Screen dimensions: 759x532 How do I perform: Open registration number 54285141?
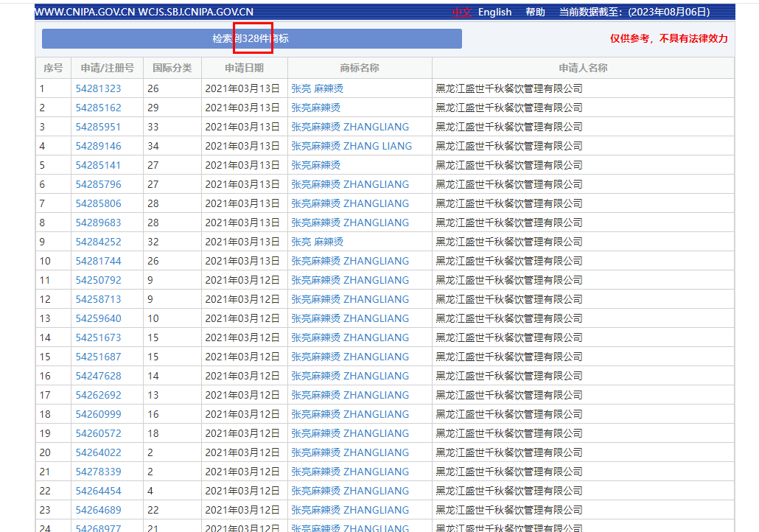coord(98,165)
